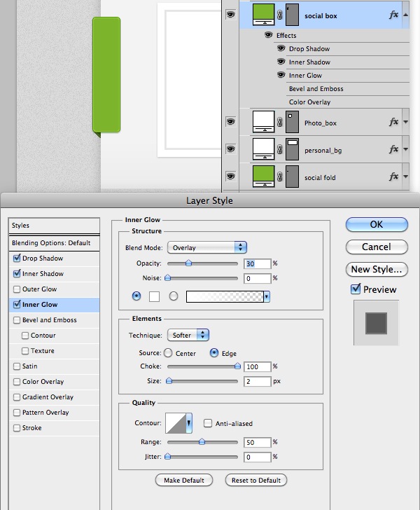Viewport: 420px width, 510px height.
Task: Hide all Effects of social box
Action: pyautogui.click(x=268, y=35)
